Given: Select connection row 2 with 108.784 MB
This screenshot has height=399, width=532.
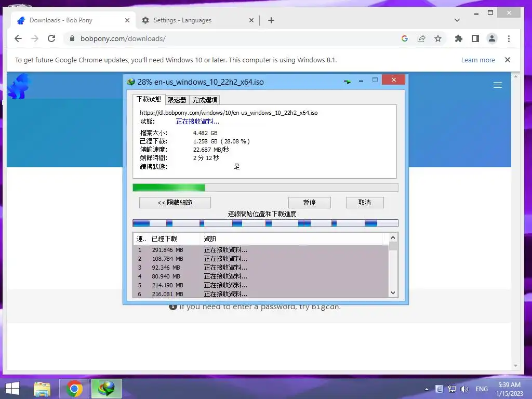Looking at the screenshot, I should click(x=261, y=259).
